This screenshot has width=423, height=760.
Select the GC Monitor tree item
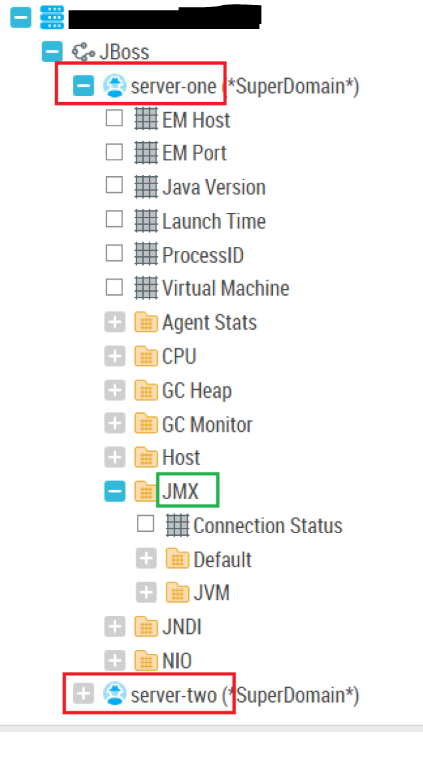point(207,425)
